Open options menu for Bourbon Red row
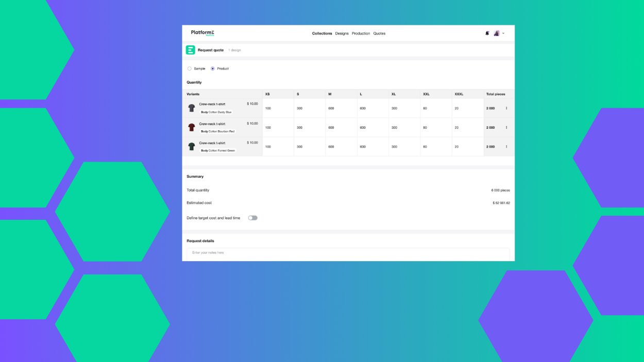The width and height of the screenshot is (644, 362). [x=506, y=128]
